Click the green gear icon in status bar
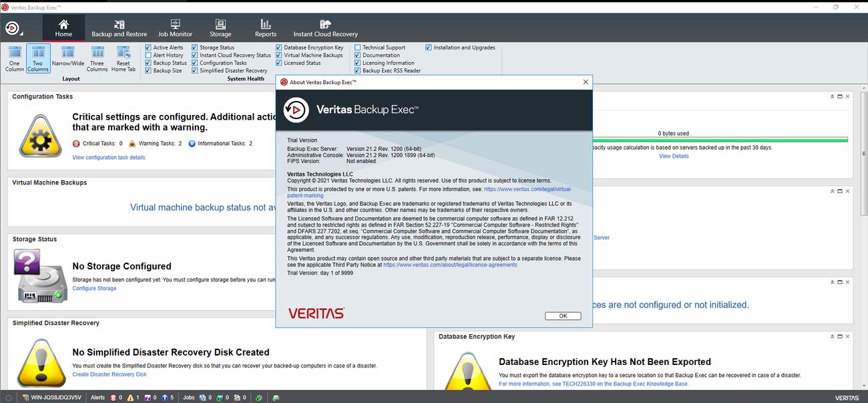This screenshot has height=403, width=868. (x=258, y=398)
